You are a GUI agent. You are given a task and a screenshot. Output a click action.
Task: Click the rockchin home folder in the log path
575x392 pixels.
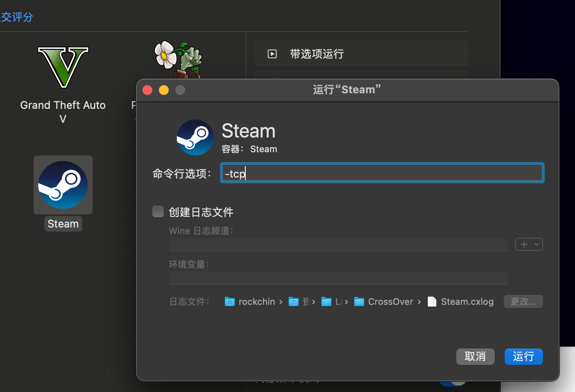point(250,302)
